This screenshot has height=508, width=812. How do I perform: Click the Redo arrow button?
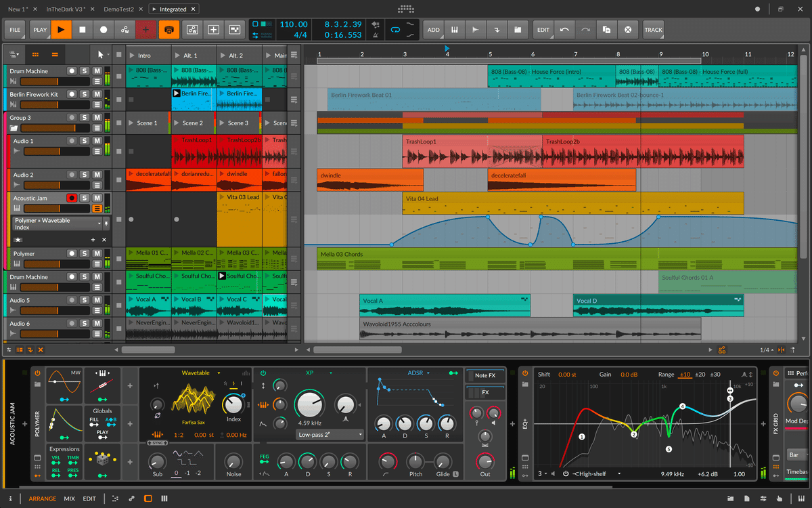[x=585, y=30]
